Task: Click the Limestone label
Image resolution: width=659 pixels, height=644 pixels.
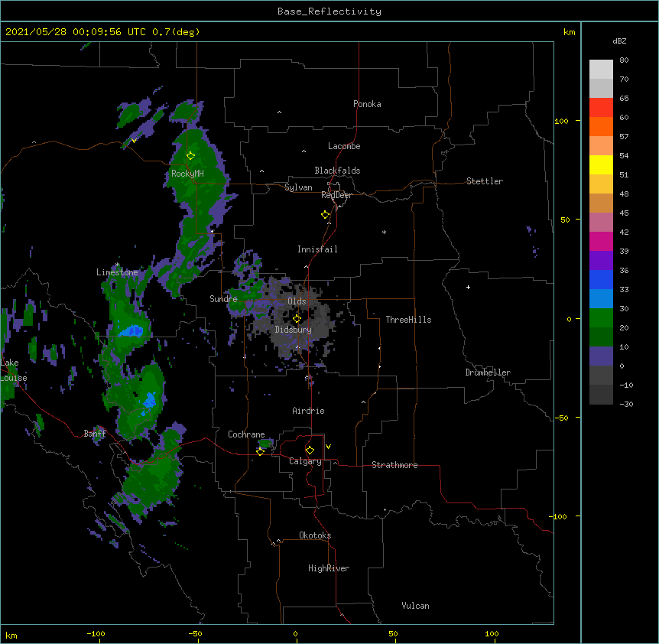Action: 117,272
